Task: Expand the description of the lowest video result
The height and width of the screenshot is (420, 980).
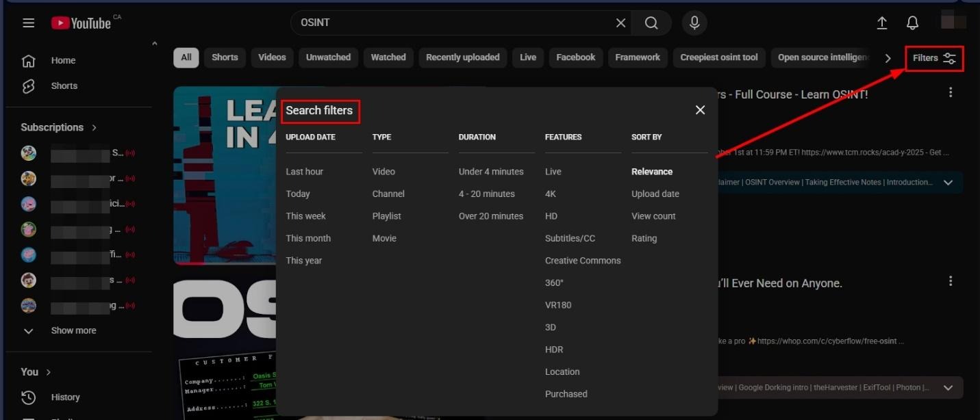Action: click(x=948, y=387)
